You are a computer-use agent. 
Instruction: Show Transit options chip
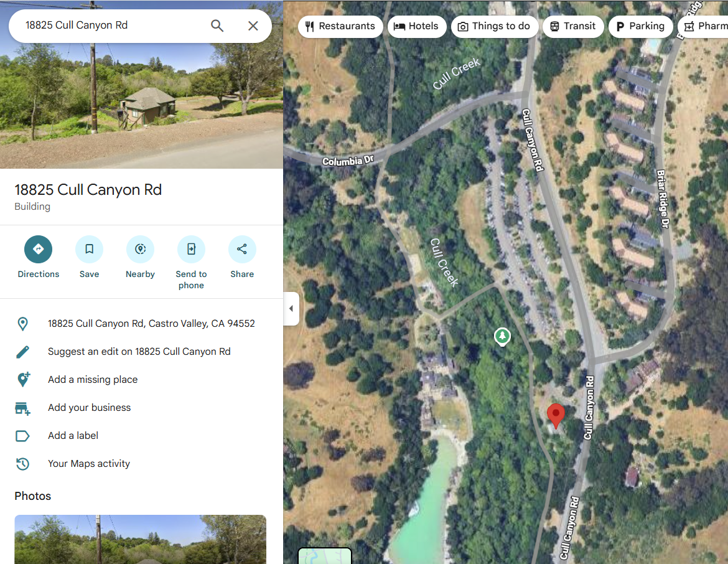click(573, 27)
